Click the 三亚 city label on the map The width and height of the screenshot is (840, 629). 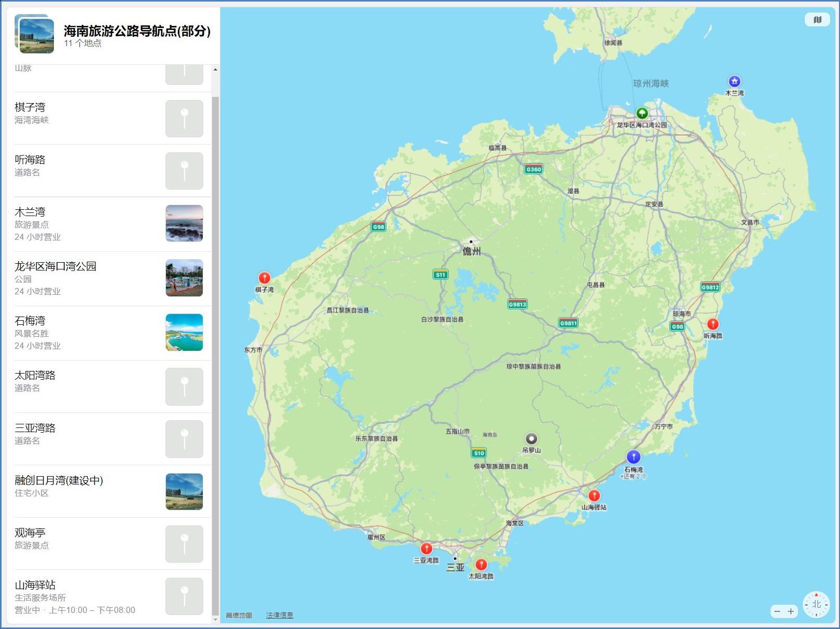456,567
